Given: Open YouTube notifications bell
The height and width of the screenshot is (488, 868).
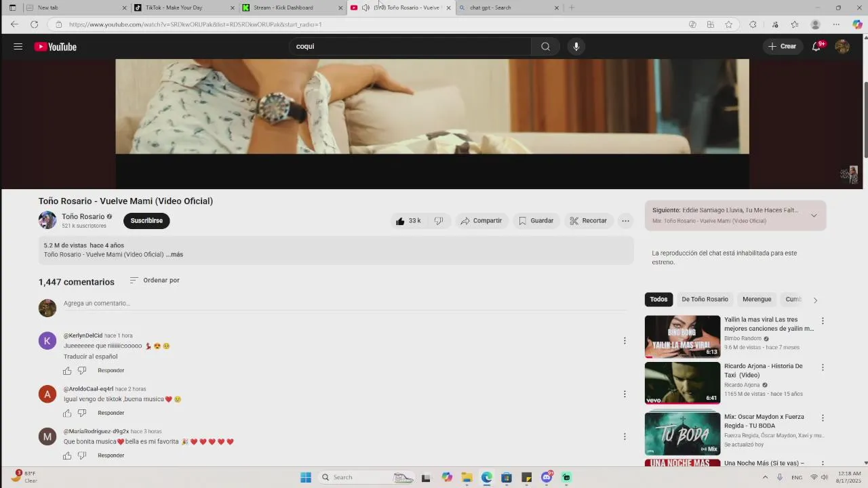Looking at the screenshot, I should tap(816, 47).
